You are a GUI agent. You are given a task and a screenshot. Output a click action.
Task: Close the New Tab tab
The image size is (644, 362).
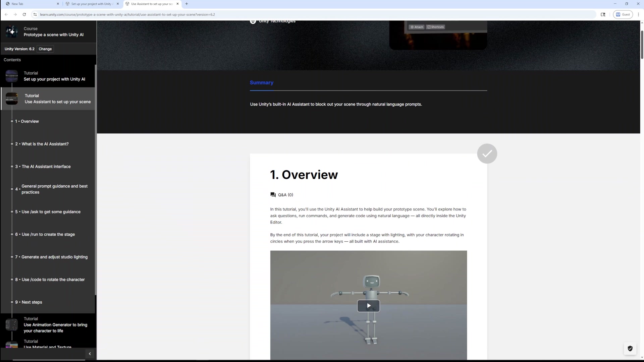pyautogui.click(x=58, y=4)
